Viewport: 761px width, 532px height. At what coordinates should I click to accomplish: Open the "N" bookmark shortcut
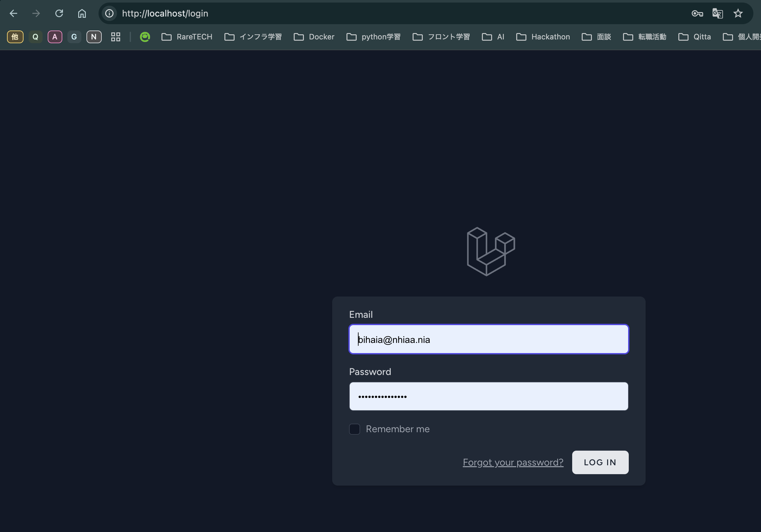(x=94, y=37)
